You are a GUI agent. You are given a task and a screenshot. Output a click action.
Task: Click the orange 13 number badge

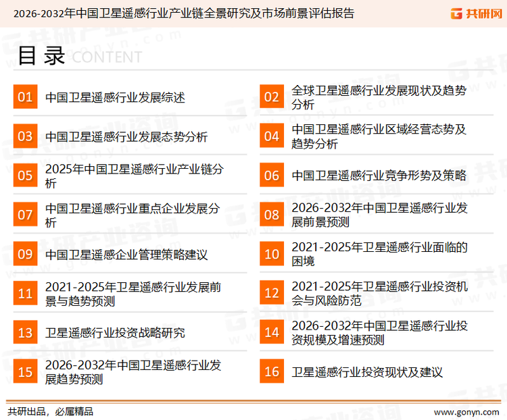[25, 332]
